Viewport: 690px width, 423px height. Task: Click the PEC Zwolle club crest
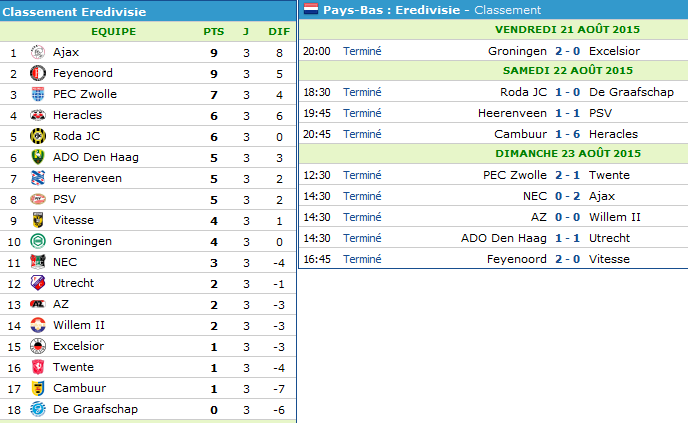(38, 94)
